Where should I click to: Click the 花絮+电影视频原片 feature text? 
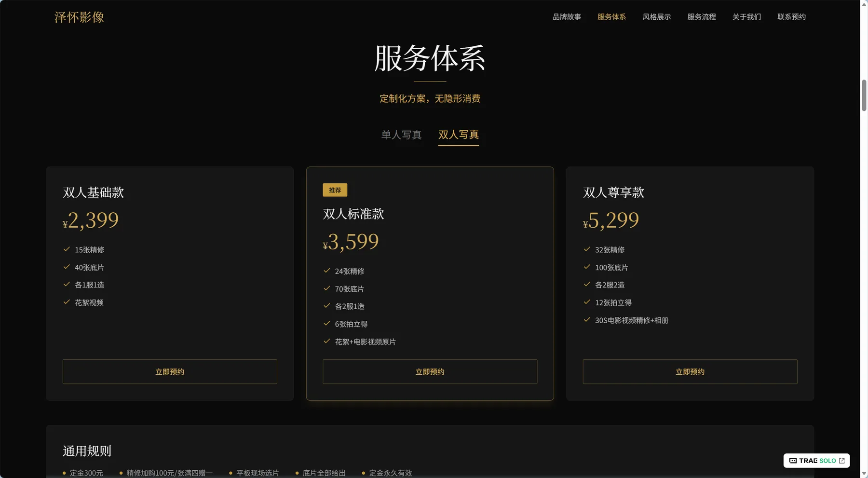(x=366, y=341)
